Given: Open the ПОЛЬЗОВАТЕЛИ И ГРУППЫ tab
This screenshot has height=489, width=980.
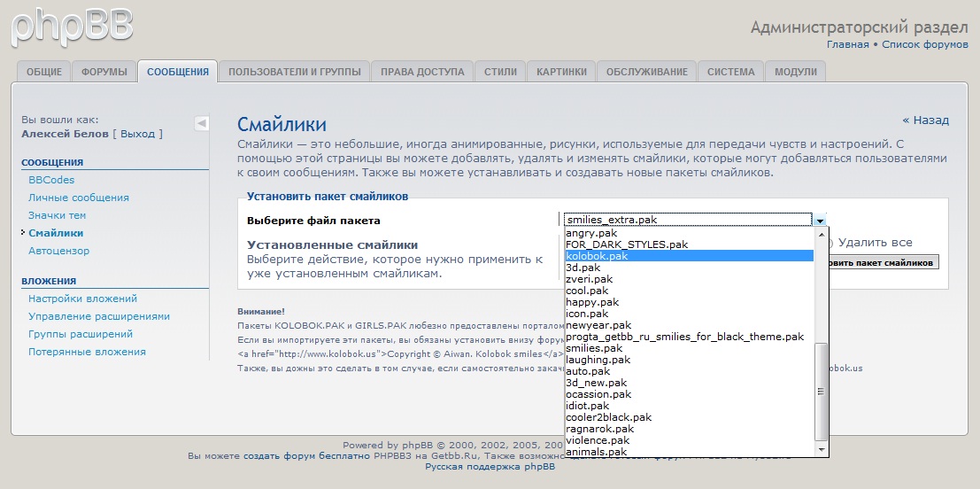Looking at the screenshot, I should point(295,72).
